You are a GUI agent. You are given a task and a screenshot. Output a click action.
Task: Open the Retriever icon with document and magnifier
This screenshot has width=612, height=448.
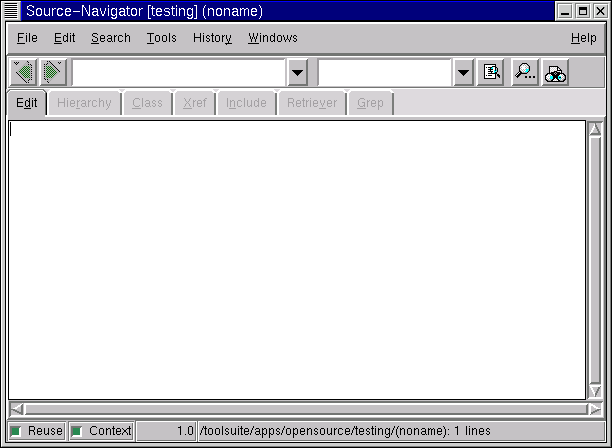(491, 72)
